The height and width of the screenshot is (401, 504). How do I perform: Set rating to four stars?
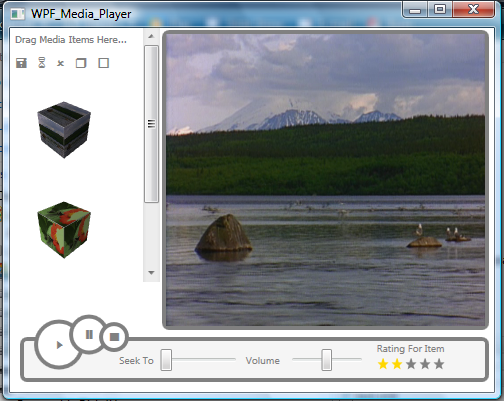(425, 364)
